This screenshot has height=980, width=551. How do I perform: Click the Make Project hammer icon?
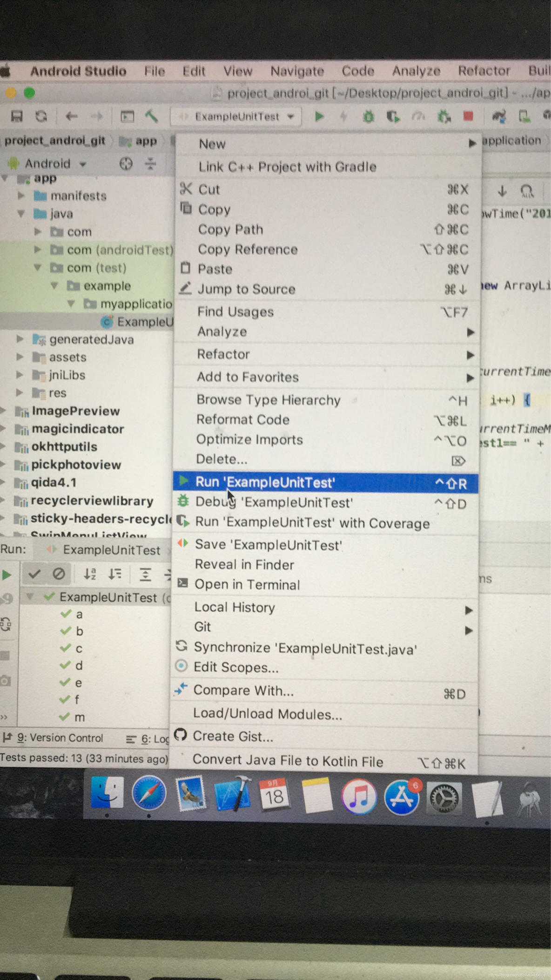pos(152,116)
